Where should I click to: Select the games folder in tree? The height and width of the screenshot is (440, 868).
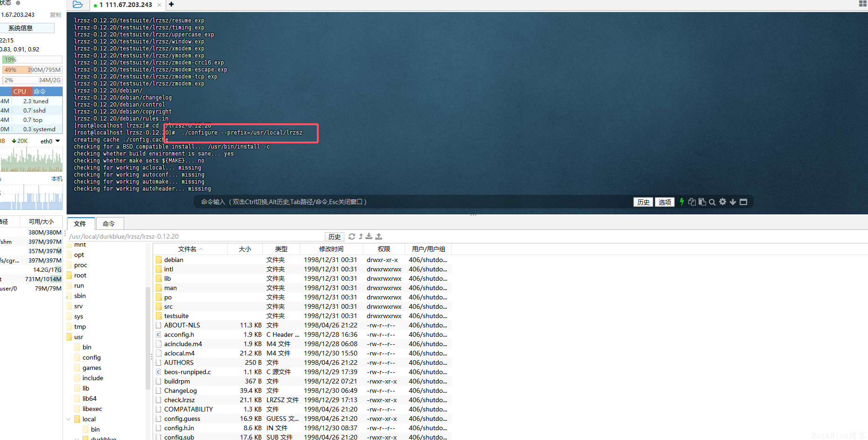pos(92,368)
